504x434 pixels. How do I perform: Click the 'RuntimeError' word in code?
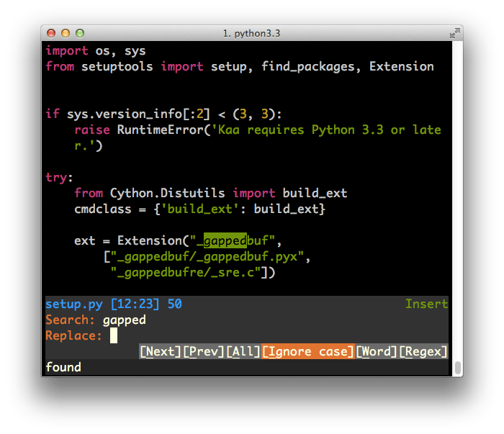160,130
